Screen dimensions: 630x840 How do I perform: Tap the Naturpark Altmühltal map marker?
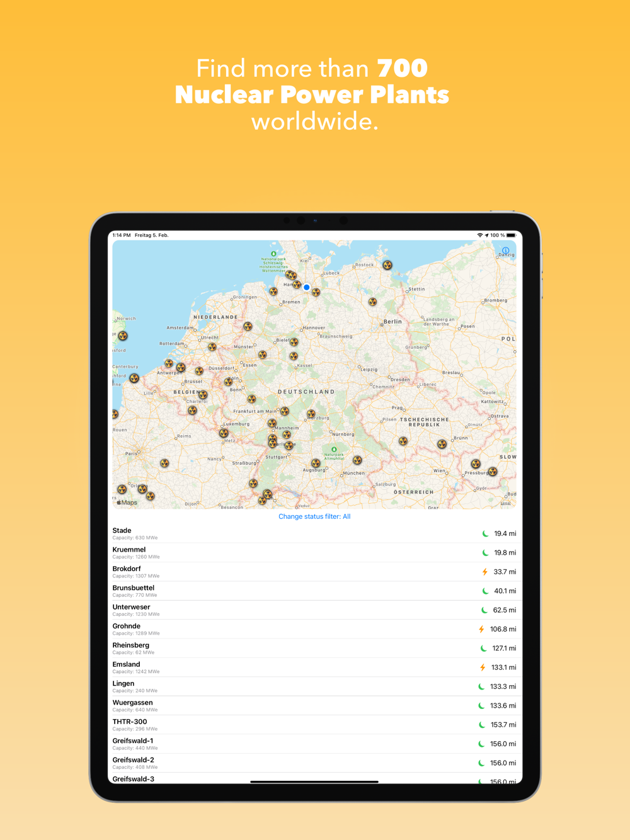pos(334,450)
